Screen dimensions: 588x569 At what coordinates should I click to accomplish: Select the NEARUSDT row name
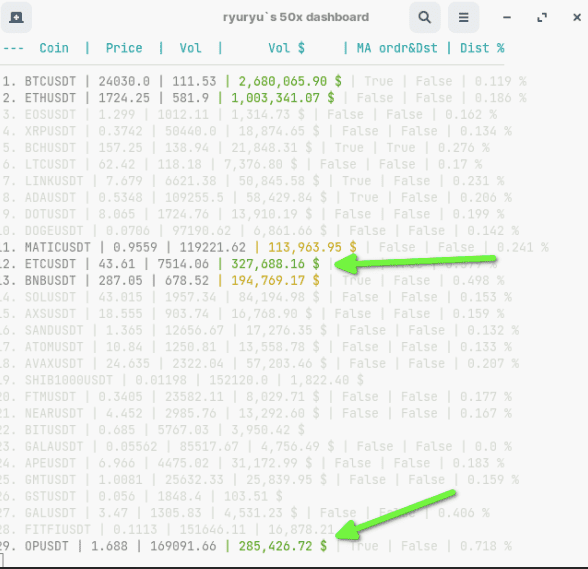click(54, 413)
